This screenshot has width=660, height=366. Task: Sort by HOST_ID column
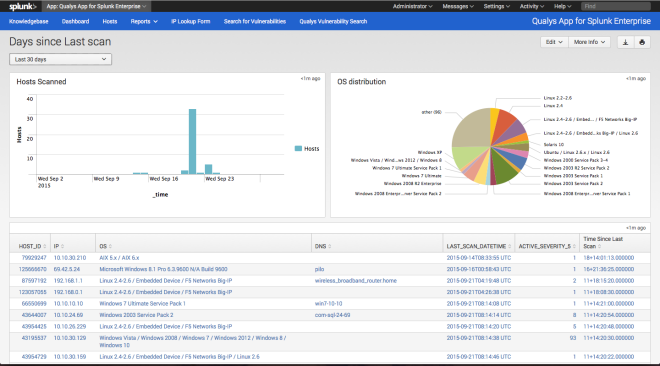(32, 246)
